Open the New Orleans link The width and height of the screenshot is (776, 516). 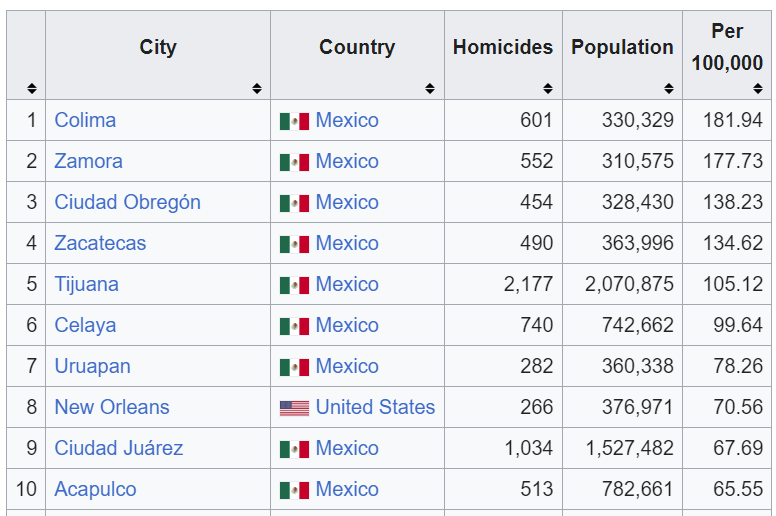click(112, 407)
